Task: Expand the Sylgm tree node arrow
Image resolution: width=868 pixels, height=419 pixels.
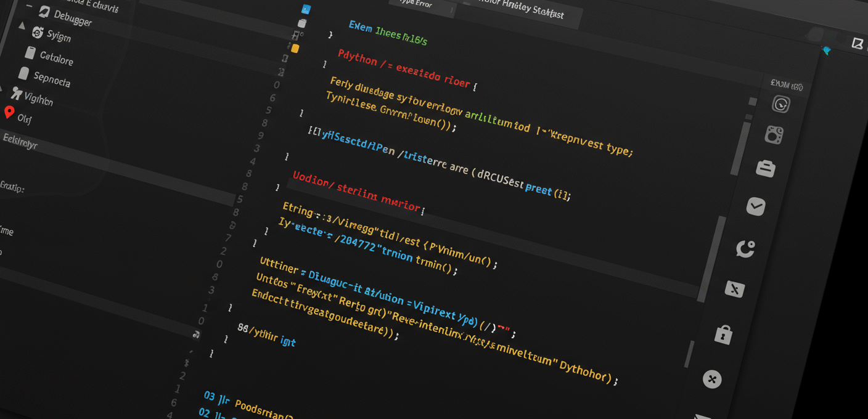Action: 22,26
